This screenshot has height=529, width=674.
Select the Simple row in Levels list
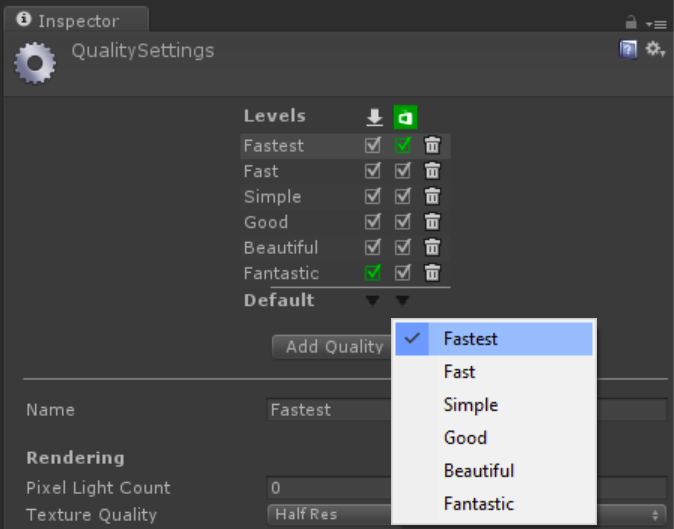345,196
